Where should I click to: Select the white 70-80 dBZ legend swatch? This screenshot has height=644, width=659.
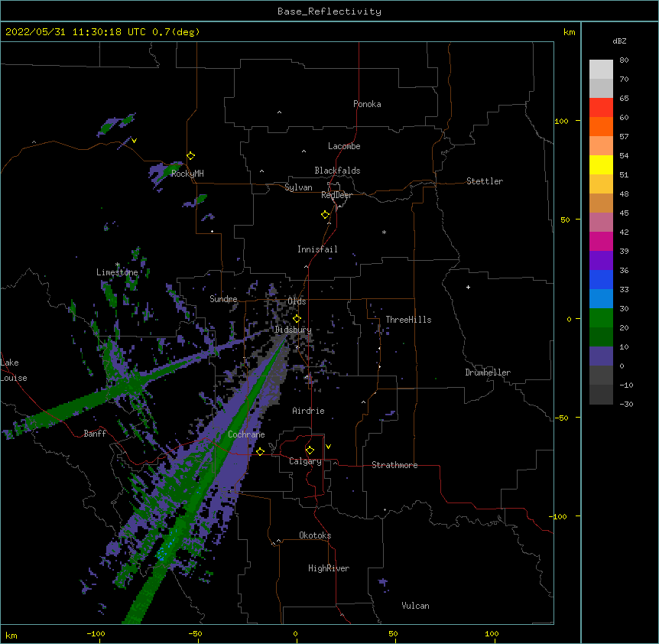601,70
